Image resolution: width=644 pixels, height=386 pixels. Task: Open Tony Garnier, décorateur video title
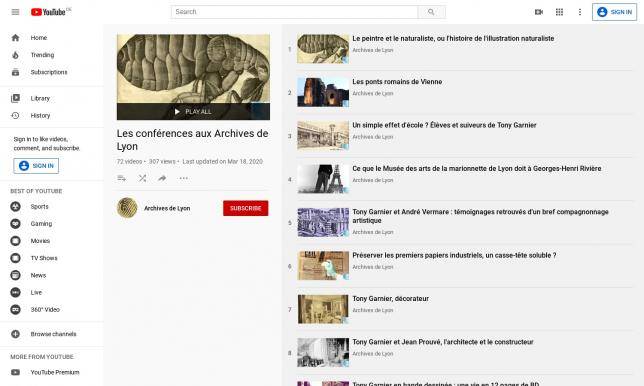391,299
